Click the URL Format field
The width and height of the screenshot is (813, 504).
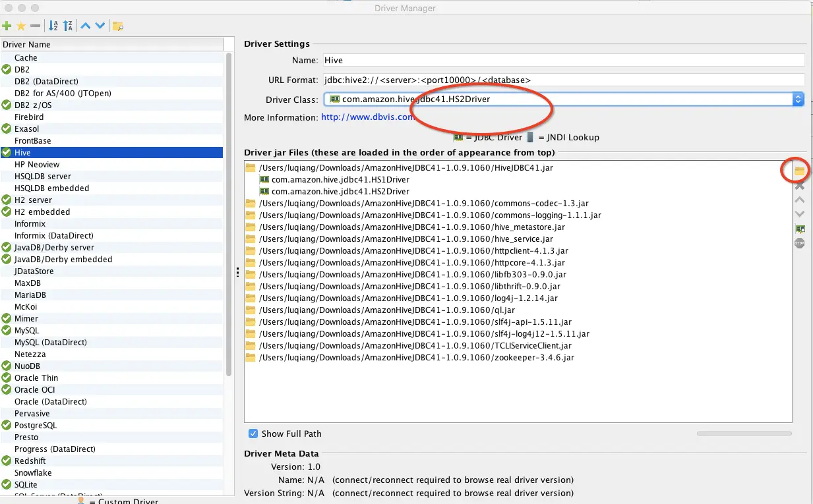(x=564, y=80)
